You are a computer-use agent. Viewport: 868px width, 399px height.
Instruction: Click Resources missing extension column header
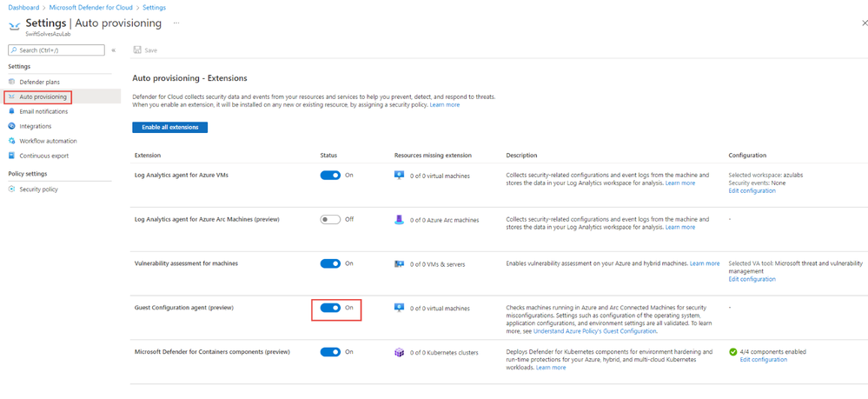[433, 155]
